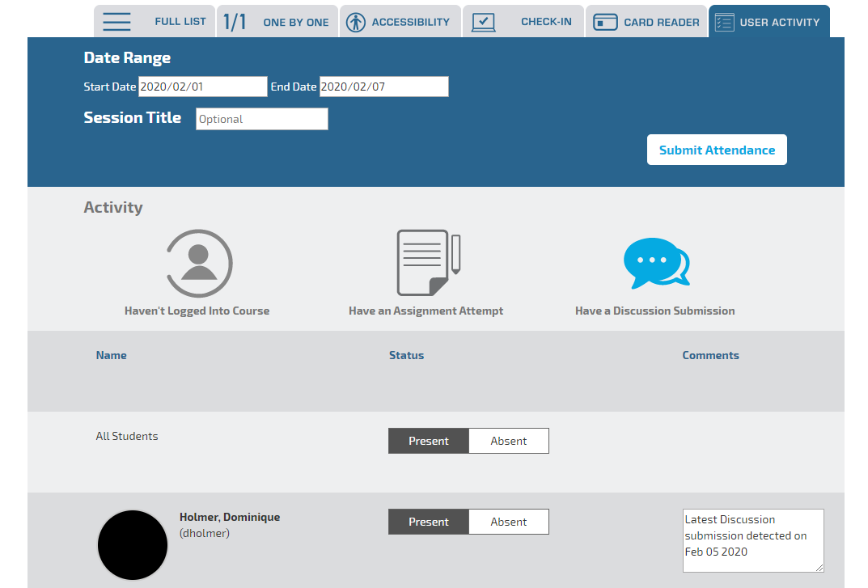
Task: Switch to the One by One tab
Action: click(277, 22)
